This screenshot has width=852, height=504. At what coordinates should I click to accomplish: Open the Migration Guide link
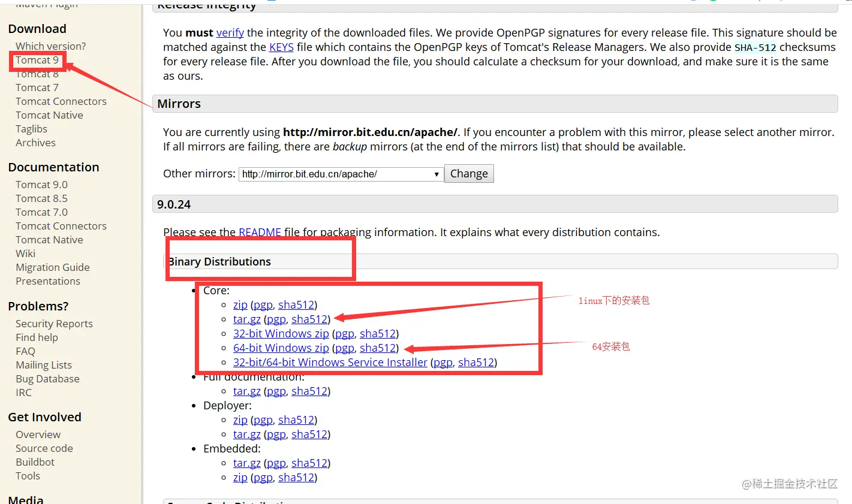pyautogui.click(x=53, y=267)
